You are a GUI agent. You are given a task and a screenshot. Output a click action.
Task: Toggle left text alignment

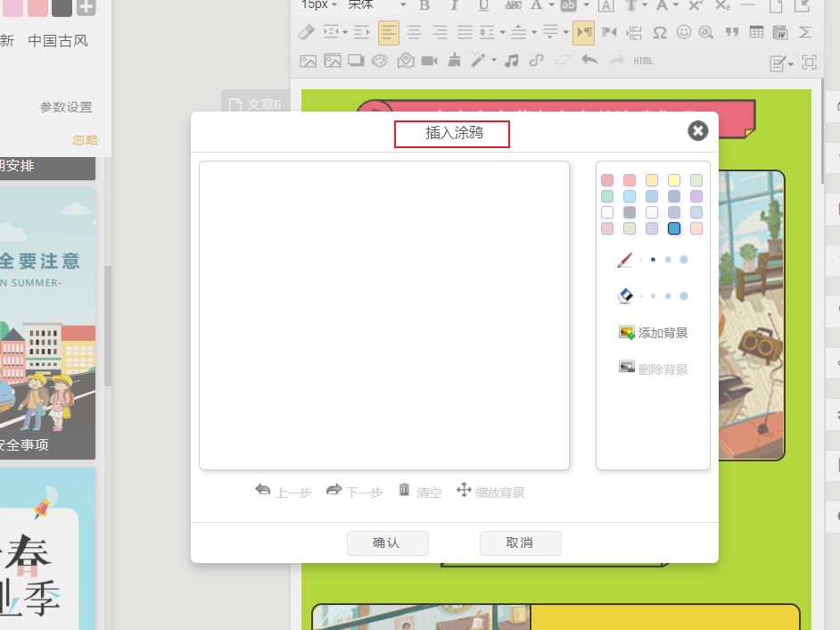click(x=389, y=33)
